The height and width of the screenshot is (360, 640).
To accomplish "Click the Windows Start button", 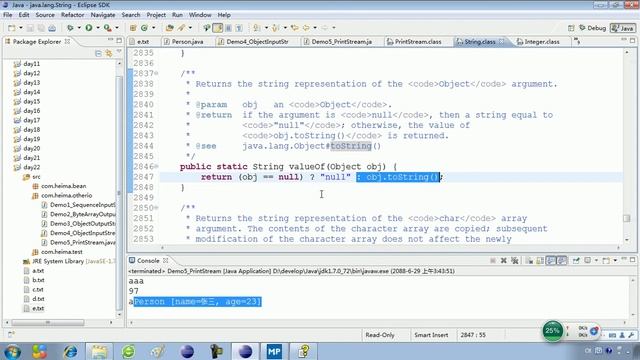I will [x=12, y=351].
